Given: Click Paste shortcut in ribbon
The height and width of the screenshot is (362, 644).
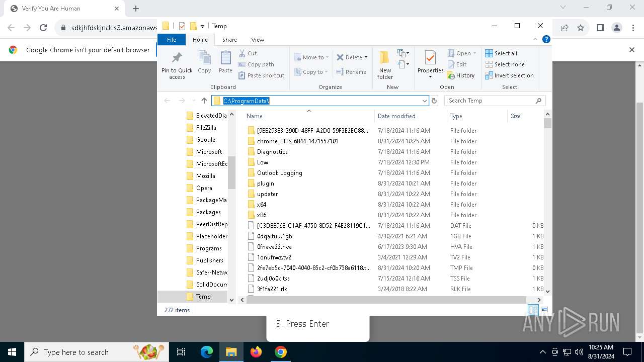Looking at the screenshot, I should (x=262, y=75).
